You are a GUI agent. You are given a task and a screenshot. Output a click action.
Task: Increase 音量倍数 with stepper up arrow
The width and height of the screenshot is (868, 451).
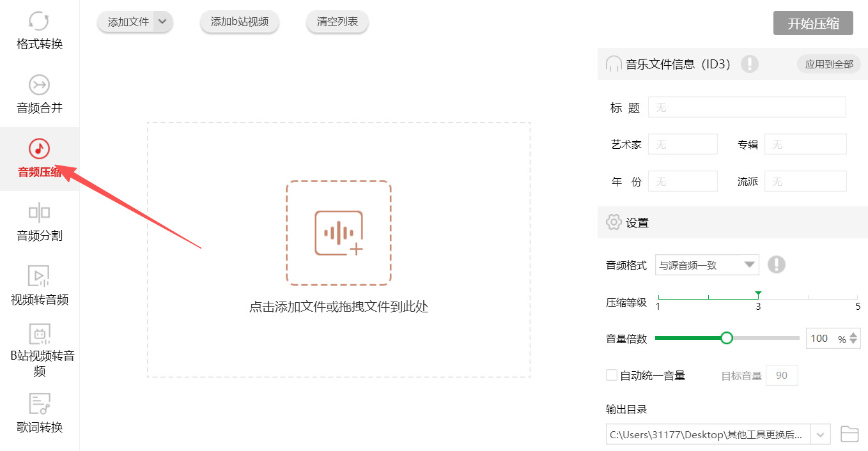point(854,335)
